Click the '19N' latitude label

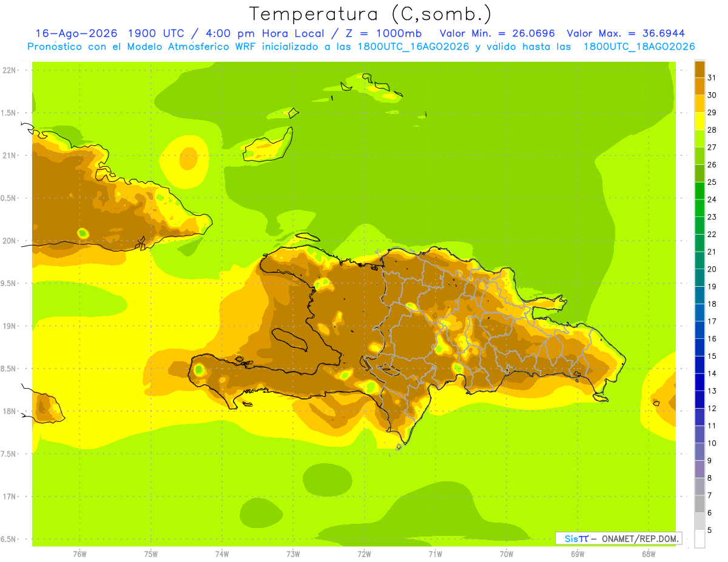(10, 326)
